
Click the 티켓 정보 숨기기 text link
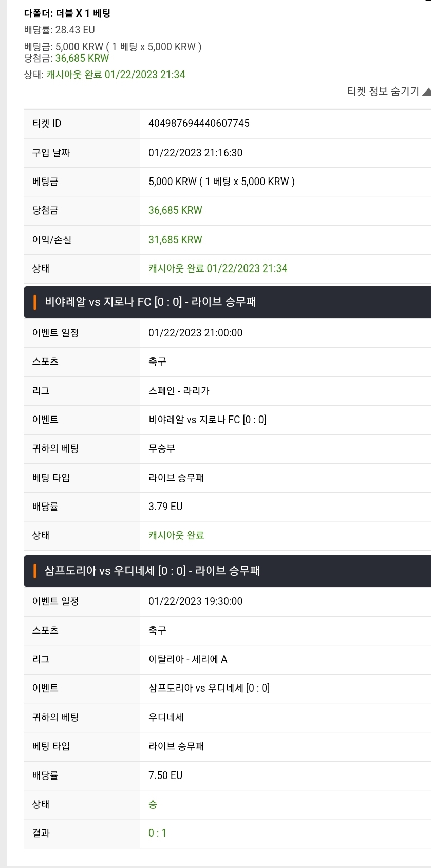(383, 92)
